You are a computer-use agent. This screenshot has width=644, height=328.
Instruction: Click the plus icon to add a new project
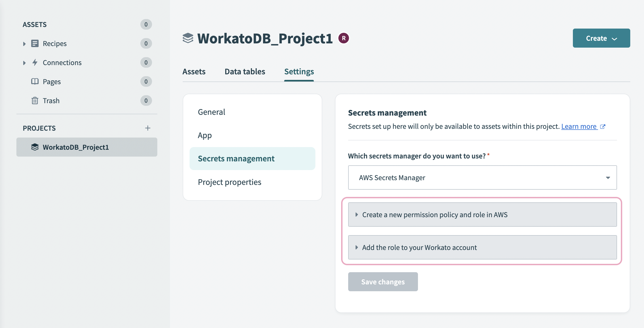click(148, 128)
